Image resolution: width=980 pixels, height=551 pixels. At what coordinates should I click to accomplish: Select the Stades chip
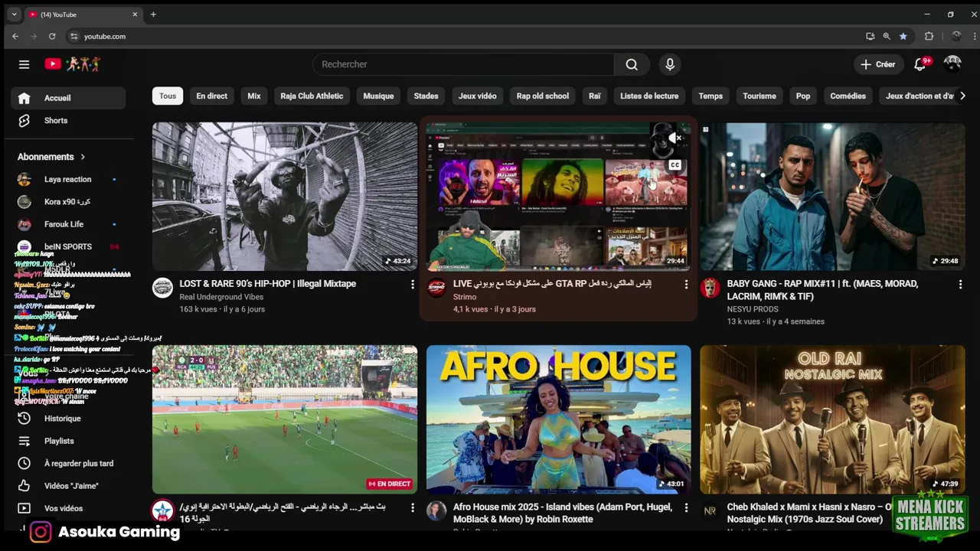point(426,96)
